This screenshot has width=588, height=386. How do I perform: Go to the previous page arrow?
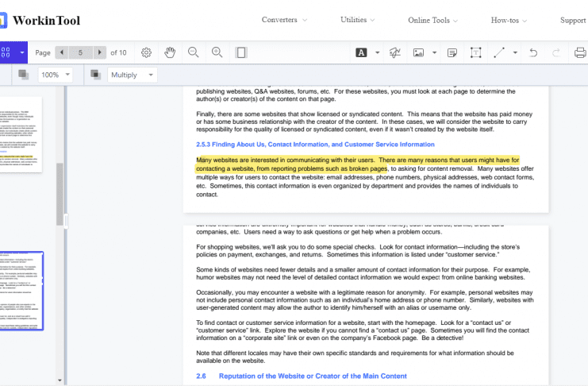click(62, 52)
